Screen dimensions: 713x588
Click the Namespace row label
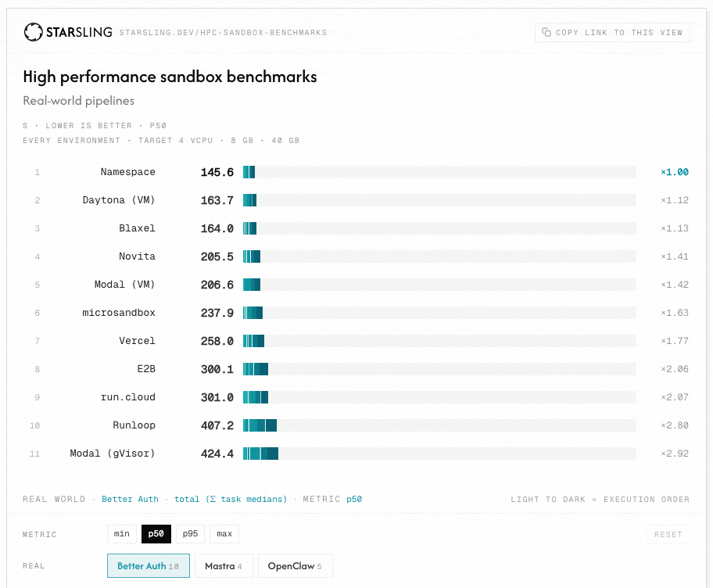click(127, 172)
